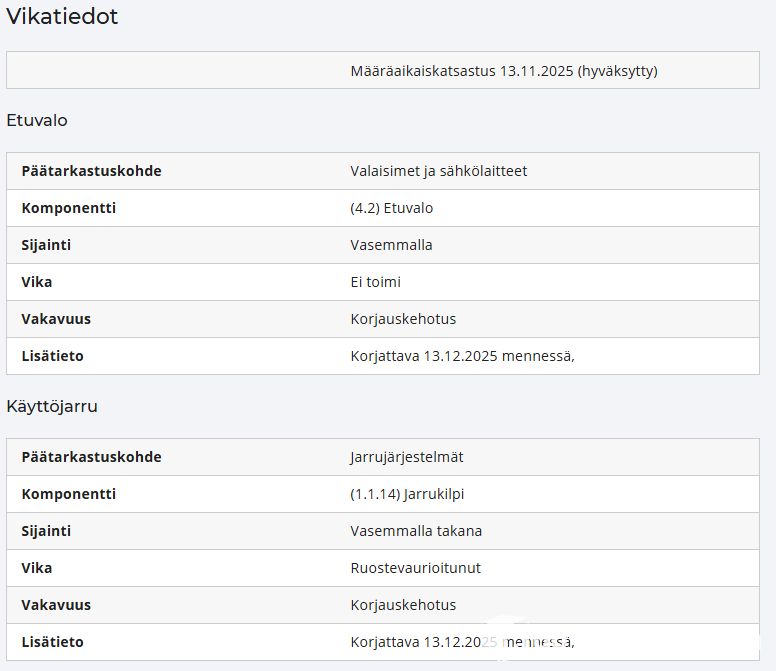Select the (1.1.14) Jarrukilpi component

(x=407, y=494)
